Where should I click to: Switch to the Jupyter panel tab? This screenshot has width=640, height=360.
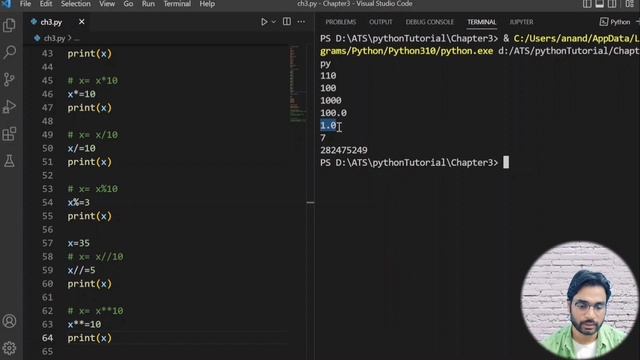pyautogui.click(x=521, y=22)
